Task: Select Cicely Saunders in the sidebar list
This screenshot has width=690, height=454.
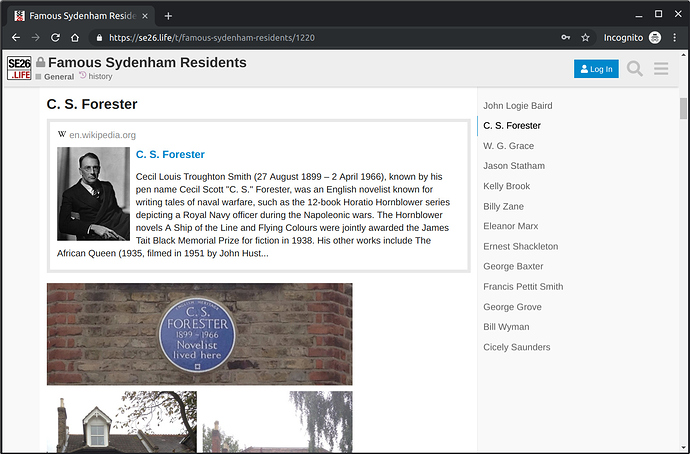Action: pyautogui.click(x=516, y=347)
